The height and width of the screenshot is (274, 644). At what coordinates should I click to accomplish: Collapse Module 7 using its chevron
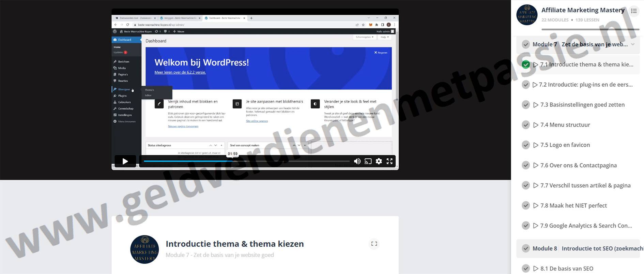click(x=633, y=44)
